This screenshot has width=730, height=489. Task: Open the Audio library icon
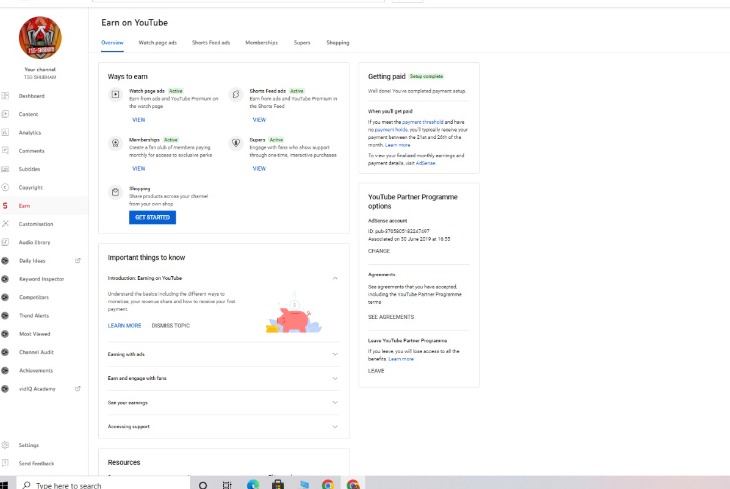coord(5,242)
